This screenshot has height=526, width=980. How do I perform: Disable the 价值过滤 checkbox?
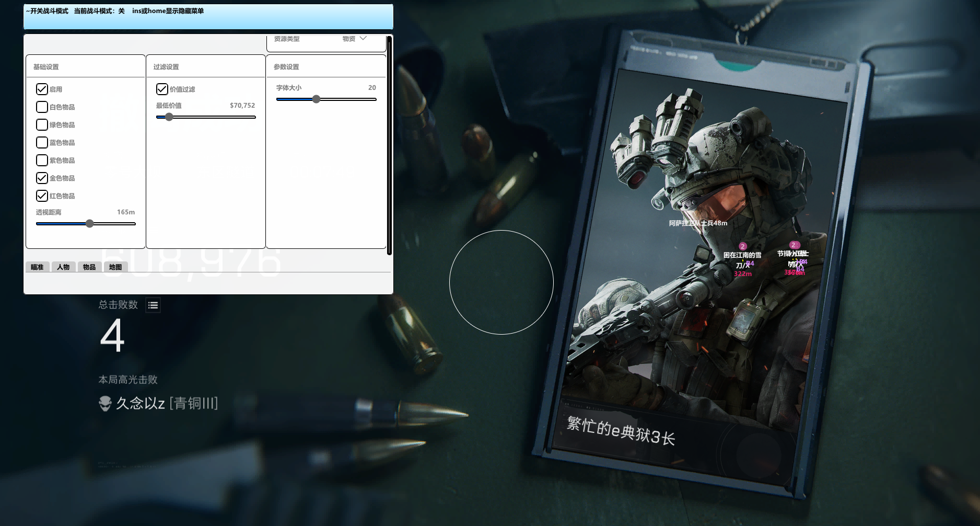coord(162,89)
